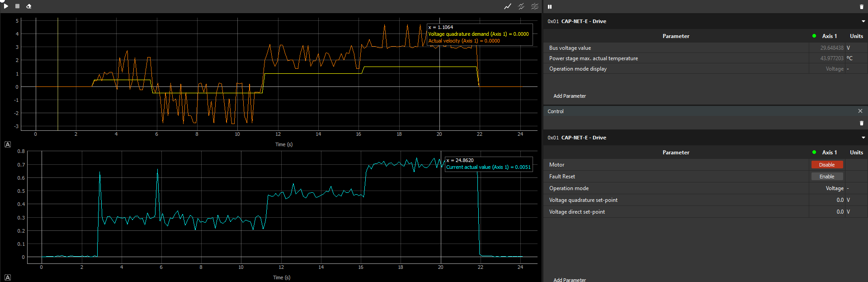Image resolution: width=868 pixels, height=282 pixels.
Task: Expand the lower CAP-NET-E Drive dropdown arrow
Action: tap(863, 138)
